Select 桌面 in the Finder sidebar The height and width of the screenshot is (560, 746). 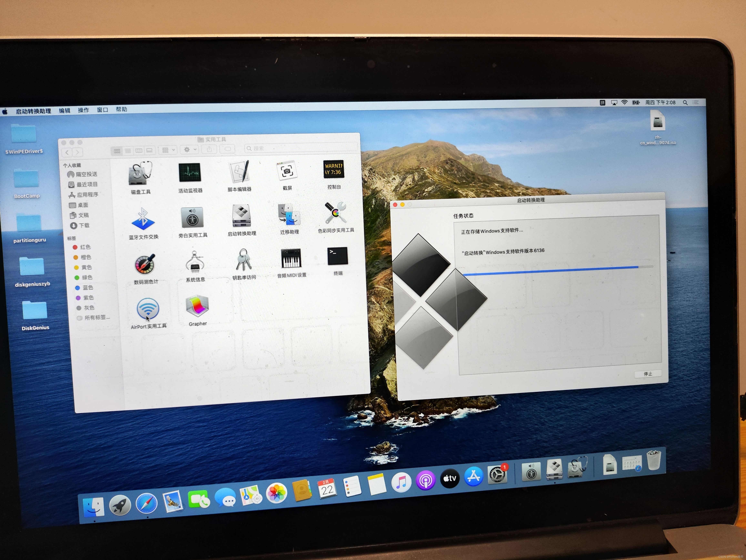click(79, 205)
